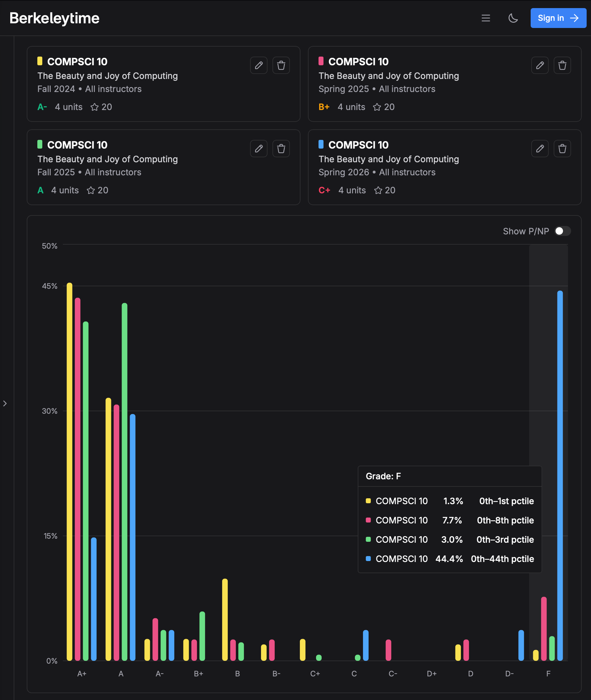Click the star icon on Spring 2025 card

click(377, 107)
